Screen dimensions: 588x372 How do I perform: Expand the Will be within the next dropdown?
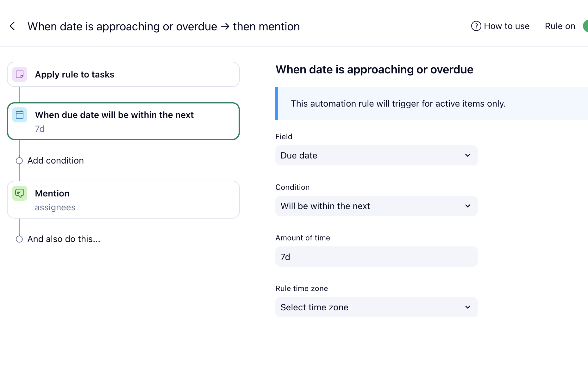coord(376,206)
